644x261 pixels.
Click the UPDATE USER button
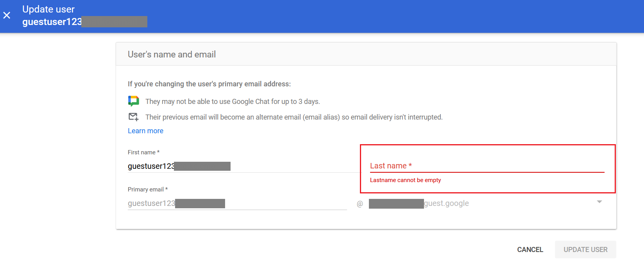tap(585, 250)
